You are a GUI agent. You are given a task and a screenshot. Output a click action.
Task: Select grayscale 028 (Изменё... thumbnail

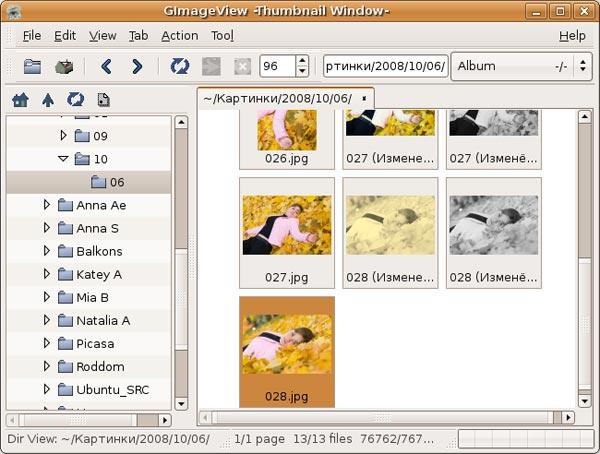pos(494,233)
